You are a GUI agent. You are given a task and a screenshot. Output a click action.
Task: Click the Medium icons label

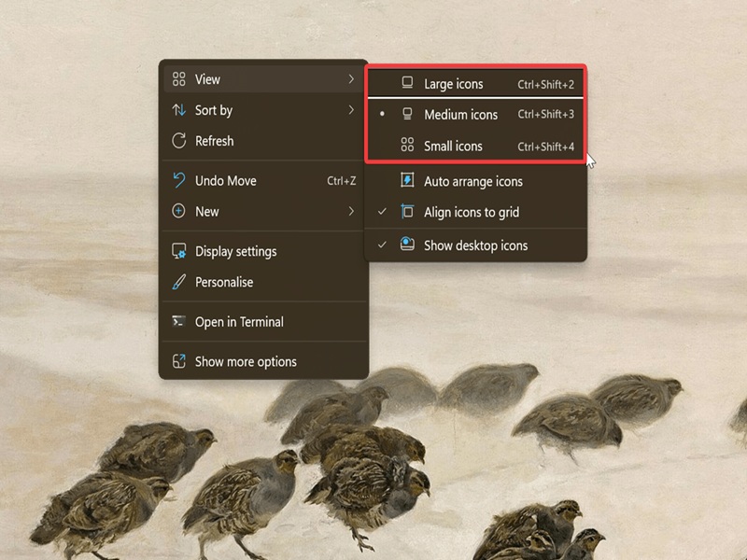460,115
